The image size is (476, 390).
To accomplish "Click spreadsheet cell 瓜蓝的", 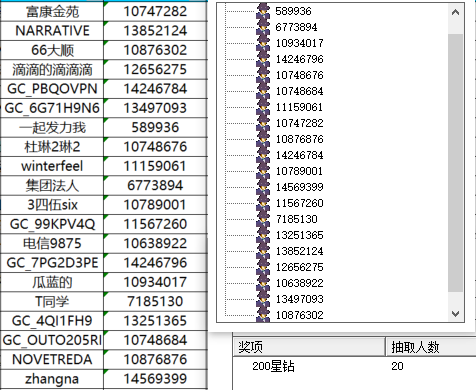I will click(x=52, y=282).
